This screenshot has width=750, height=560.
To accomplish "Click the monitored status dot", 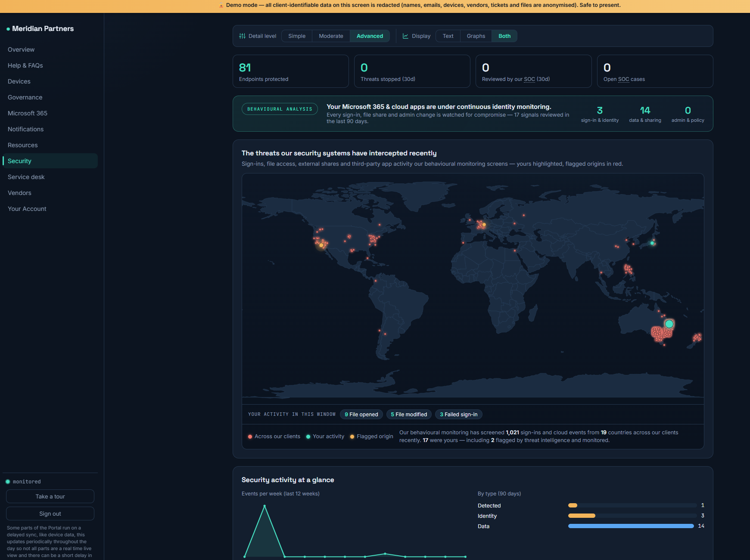I will tap(8, 482).
